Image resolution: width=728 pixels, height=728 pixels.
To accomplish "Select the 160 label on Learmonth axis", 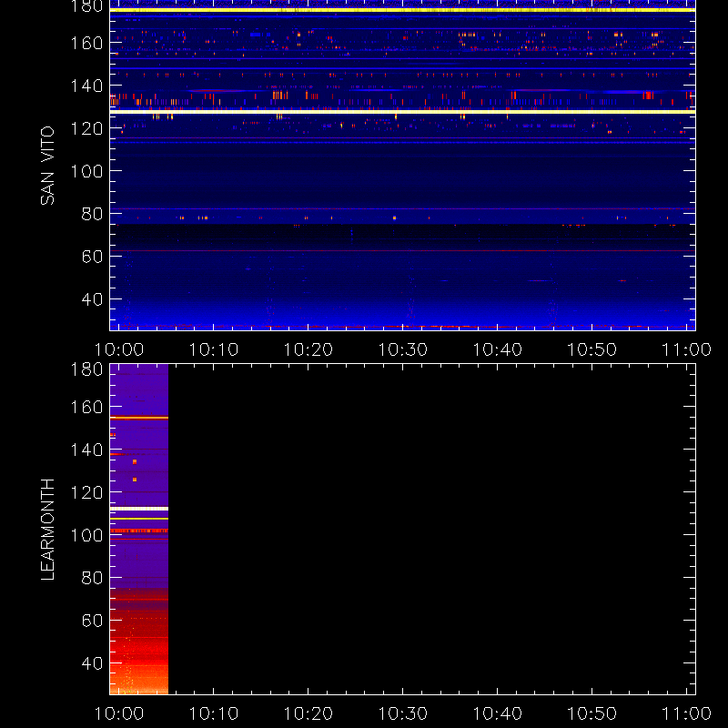I will click(x=86, y=407).
